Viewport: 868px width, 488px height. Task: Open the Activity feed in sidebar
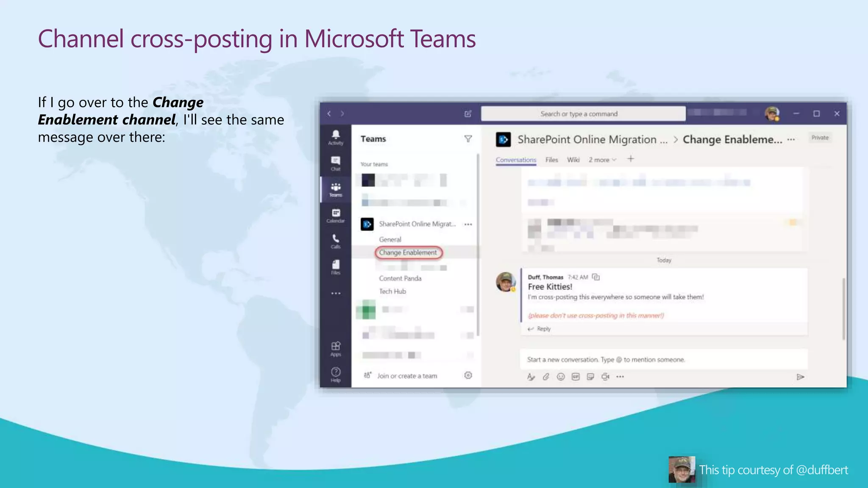(x=335, y=138)
